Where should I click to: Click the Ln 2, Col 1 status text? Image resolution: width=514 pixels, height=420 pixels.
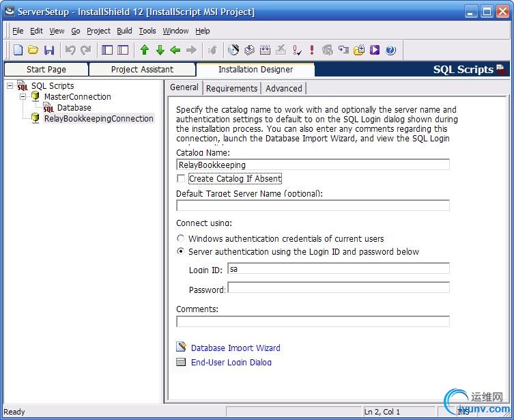pos(382,412)
